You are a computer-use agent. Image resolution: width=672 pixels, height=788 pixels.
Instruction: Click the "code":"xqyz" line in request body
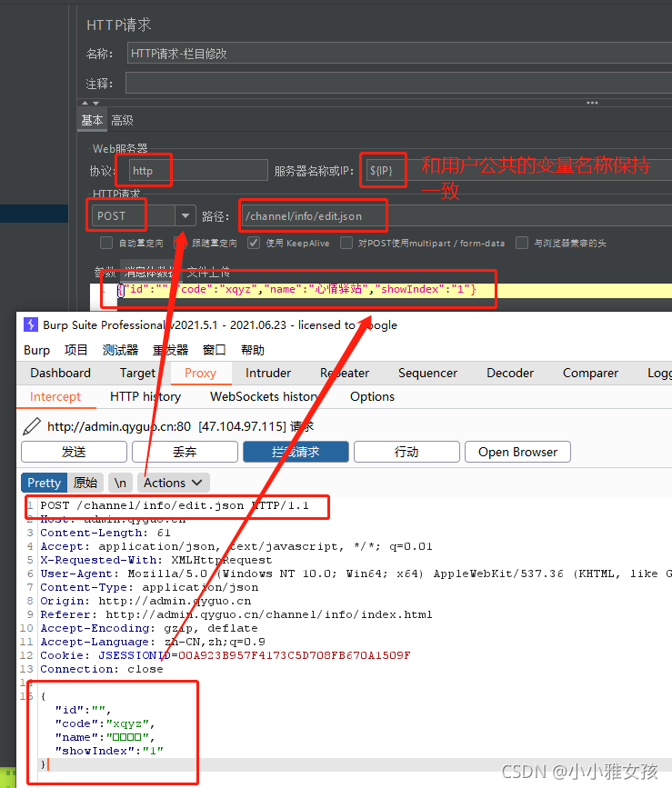(x=105, y=723)
